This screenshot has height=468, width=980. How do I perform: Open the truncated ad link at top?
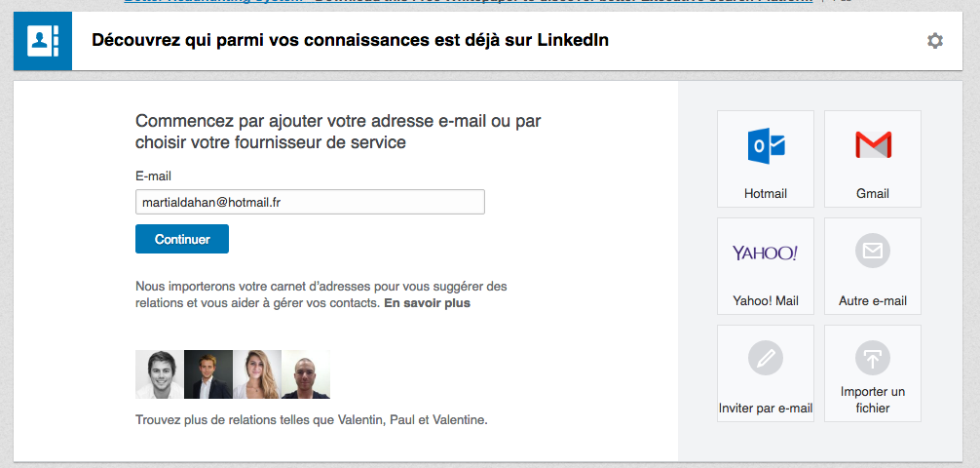(x=468, y=3)
